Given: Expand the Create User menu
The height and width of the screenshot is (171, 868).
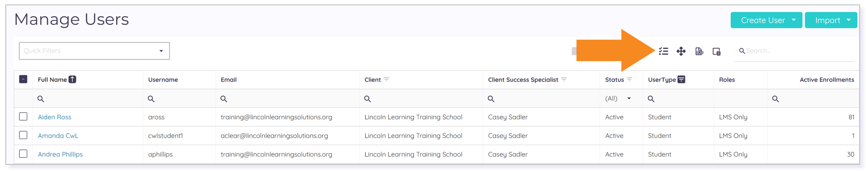Looking at the screenshot, I should [766, 20].
